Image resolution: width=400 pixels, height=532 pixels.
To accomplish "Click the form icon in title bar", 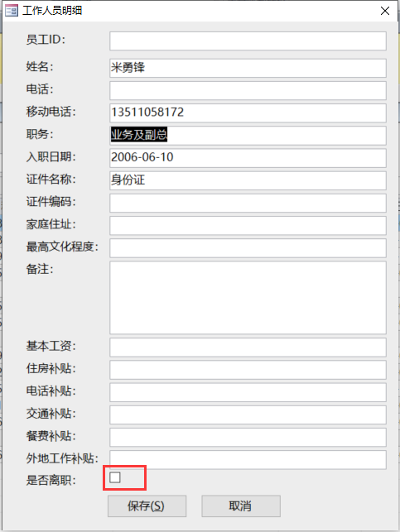I will coord(12,11).
